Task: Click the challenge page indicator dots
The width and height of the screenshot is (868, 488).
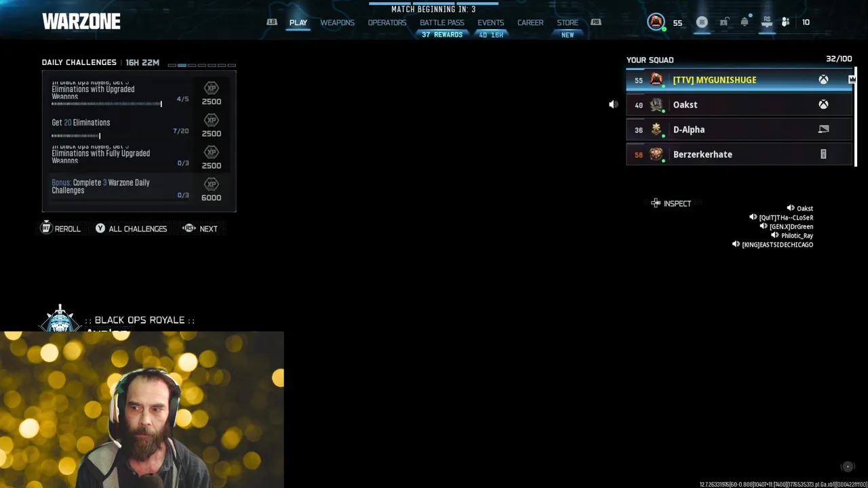Action: (201, 65)
